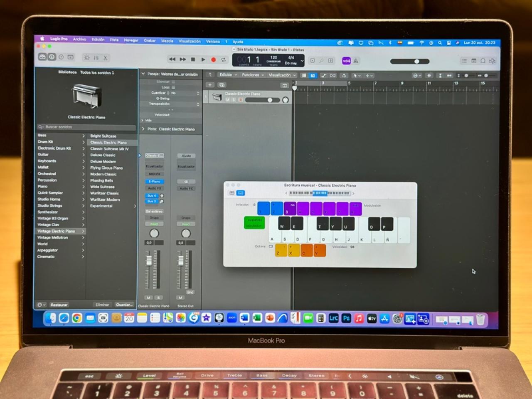Open the Archivo menu
Screen dimensions: 532x399
click(79, 39)
